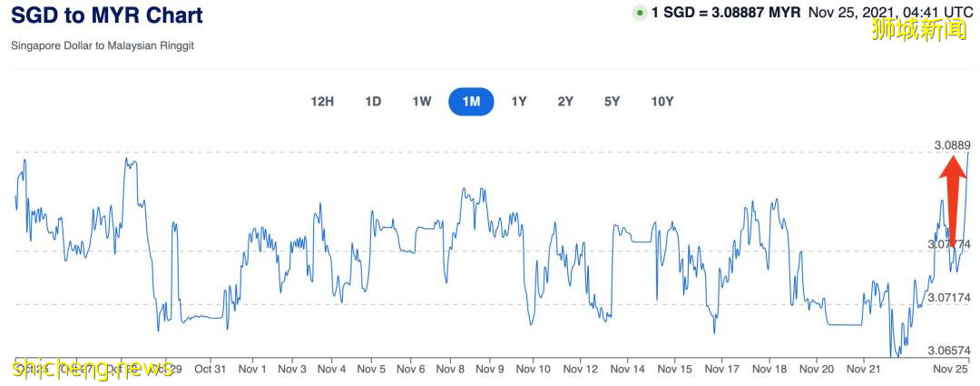Click the Nov 25 date on x-axis

pos(952,369)
